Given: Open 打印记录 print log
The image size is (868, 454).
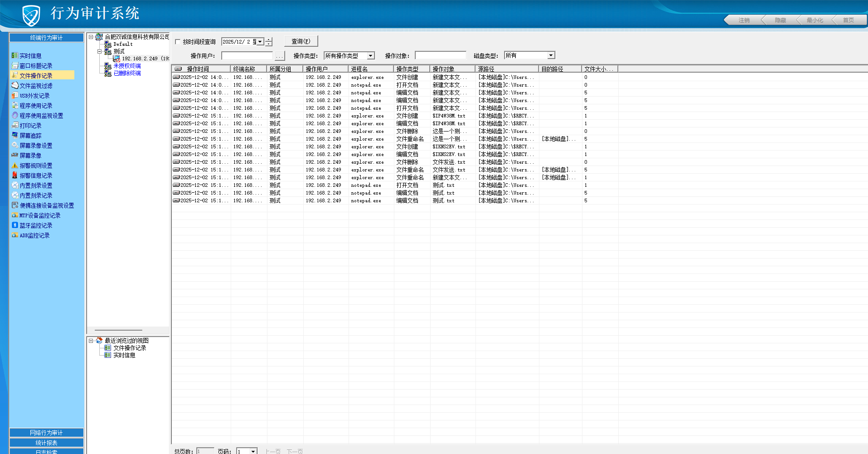Looking at the screenshot, I should [x=30, y=126].
